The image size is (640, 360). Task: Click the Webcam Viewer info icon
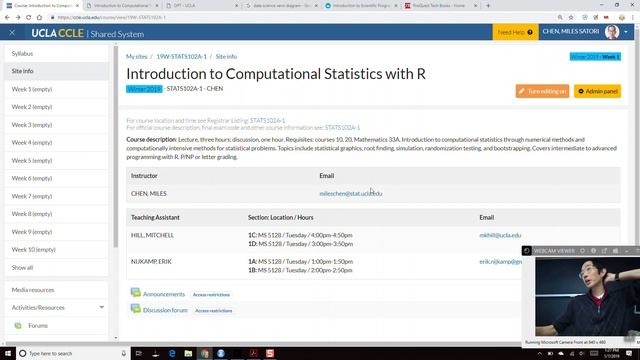click(x=593, y=251)
